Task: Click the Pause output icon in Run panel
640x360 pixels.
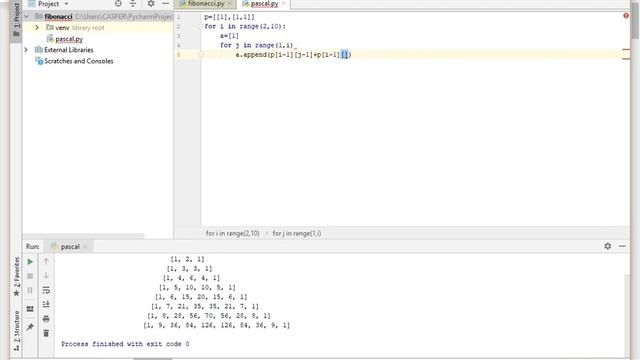Action: [30, 290]
